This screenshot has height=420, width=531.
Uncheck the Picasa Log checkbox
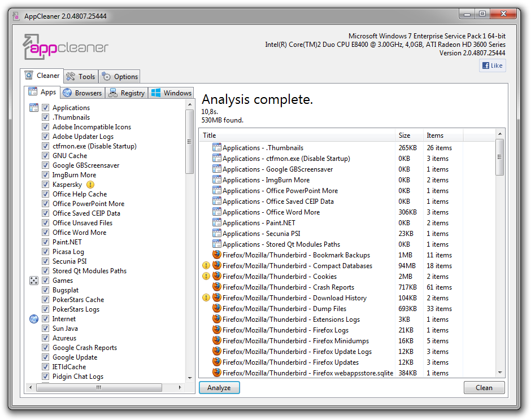point(45,251)
